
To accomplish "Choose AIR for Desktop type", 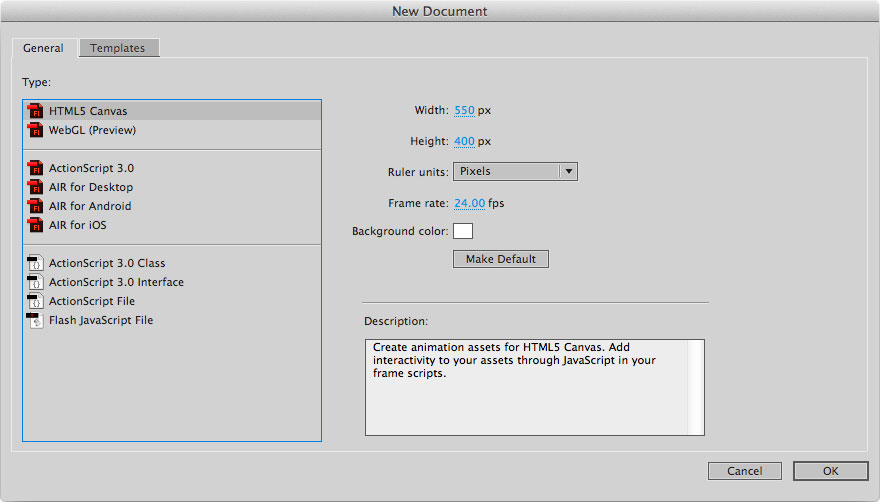I will pos(172,187).
